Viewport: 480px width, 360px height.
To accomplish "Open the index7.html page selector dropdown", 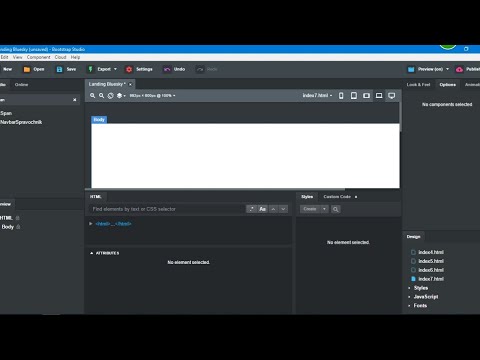I will (317, 96).
